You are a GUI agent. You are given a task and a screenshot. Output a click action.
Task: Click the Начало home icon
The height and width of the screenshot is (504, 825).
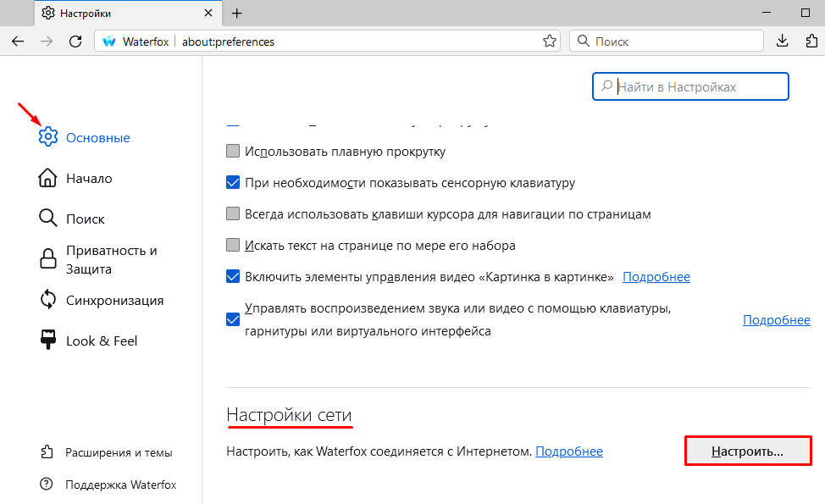[47, 178]
